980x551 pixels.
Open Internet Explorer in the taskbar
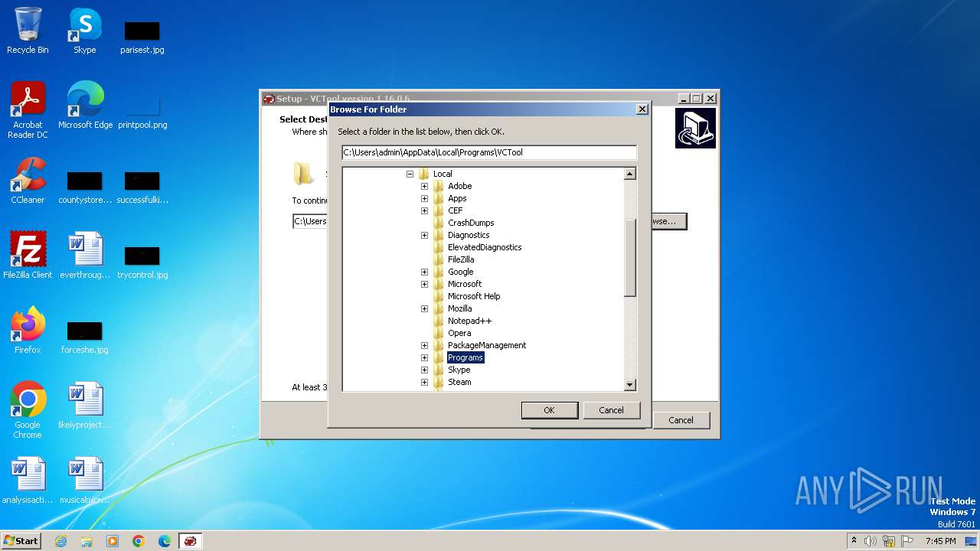61,541
